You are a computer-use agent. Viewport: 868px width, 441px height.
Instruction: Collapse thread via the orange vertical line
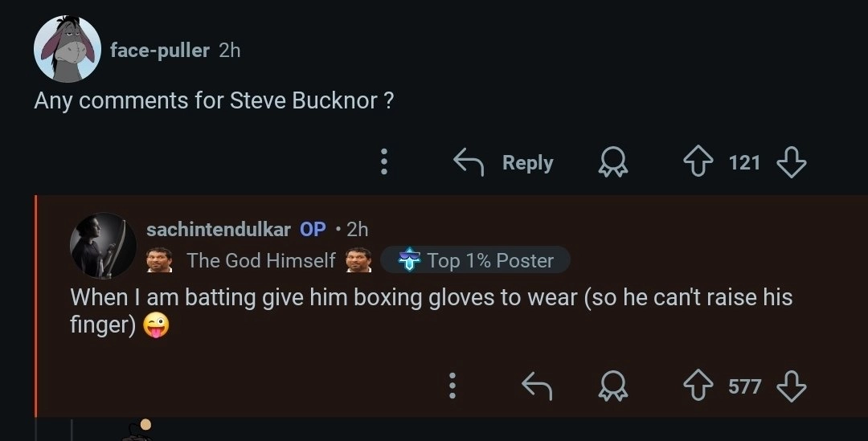tap(35, 305)
